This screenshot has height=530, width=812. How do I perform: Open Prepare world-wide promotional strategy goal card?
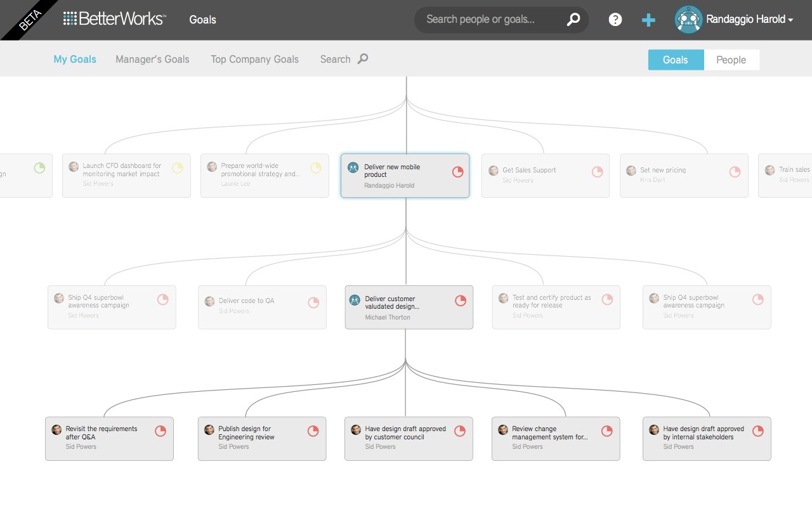click(265, 176)
